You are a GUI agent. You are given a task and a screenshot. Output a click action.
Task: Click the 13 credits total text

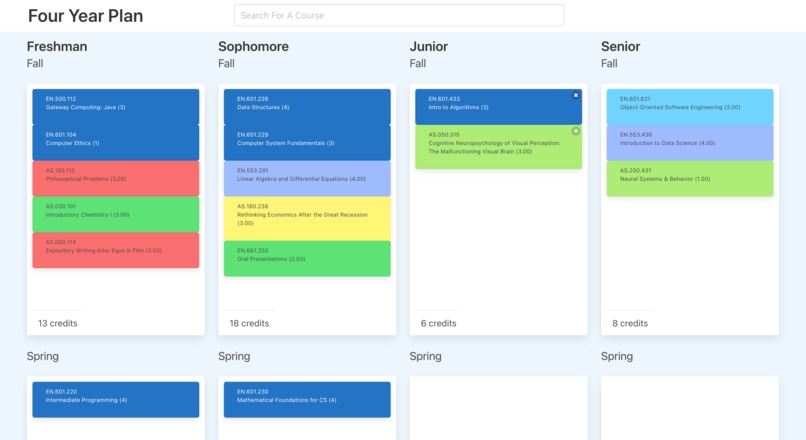58,323
